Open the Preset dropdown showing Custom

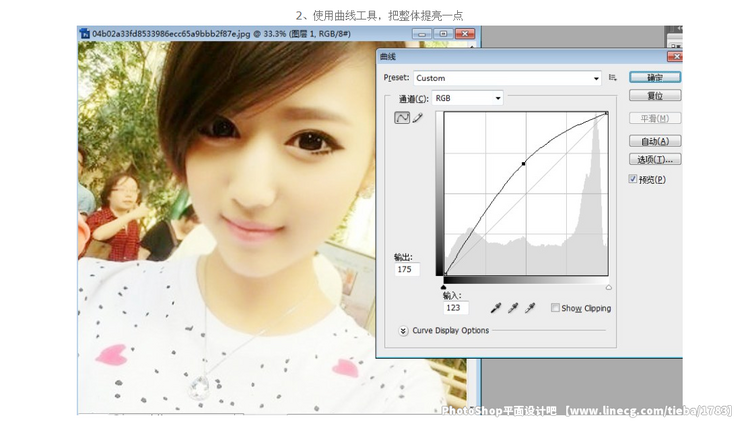point(507,78)
